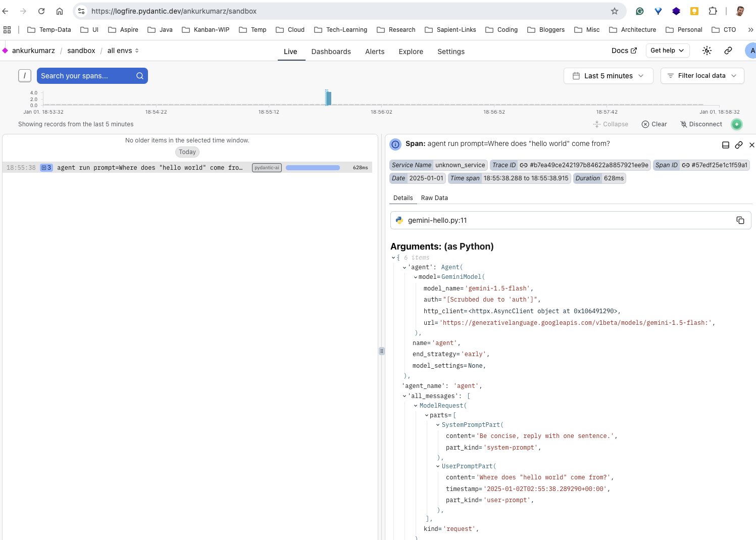Image resolution: width=756 pixels, height=540 pixels.
Task: Show more bookmarks with the overflow chevron
Action: 750,30
